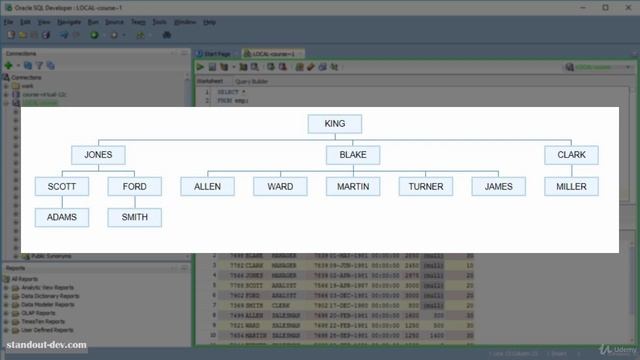The height and width of the screenshot is (360, 640).
Task: Open the main toolbar Run button dropdown arrow
Action: coord(104,36)
